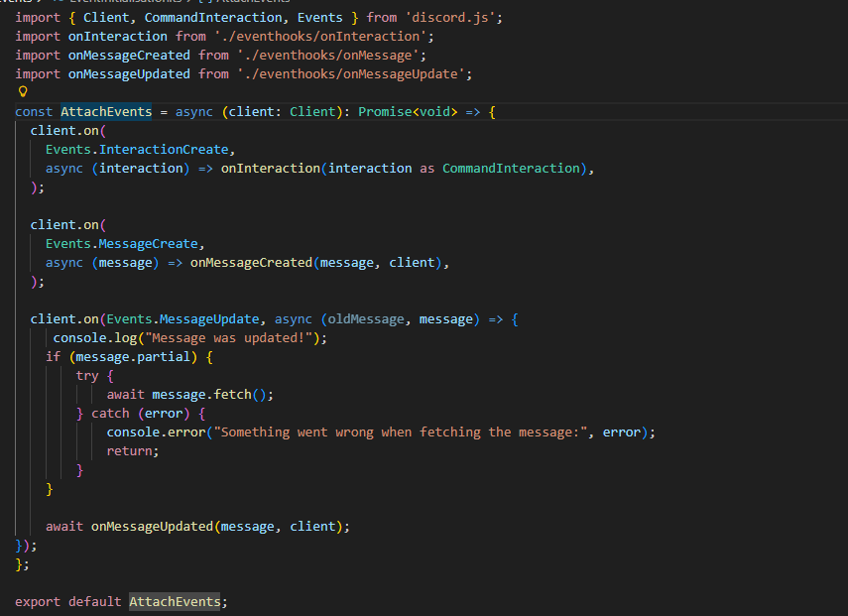Image resolution: width=848 pixels, height=616 pixels.
Task: Click the await message.fetch() line
Action: point(189,395)
